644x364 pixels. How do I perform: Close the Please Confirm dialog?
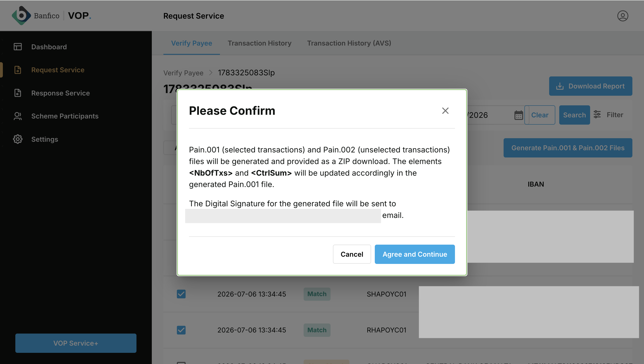coord(445,111)
